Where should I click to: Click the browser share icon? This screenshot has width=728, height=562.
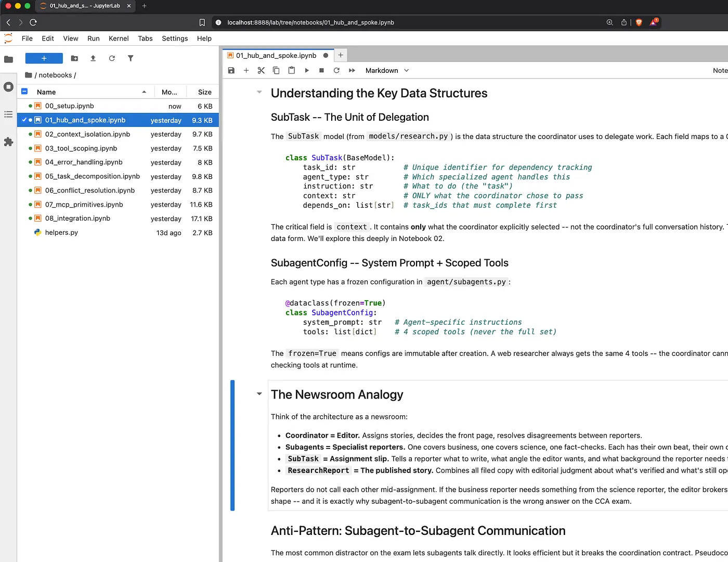click(x=624, y=22)
